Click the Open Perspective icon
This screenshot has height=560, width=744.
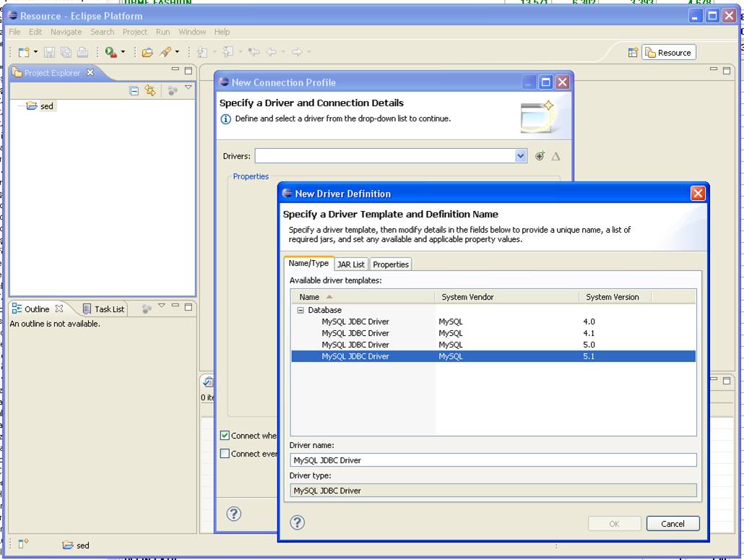click(633, 53)
